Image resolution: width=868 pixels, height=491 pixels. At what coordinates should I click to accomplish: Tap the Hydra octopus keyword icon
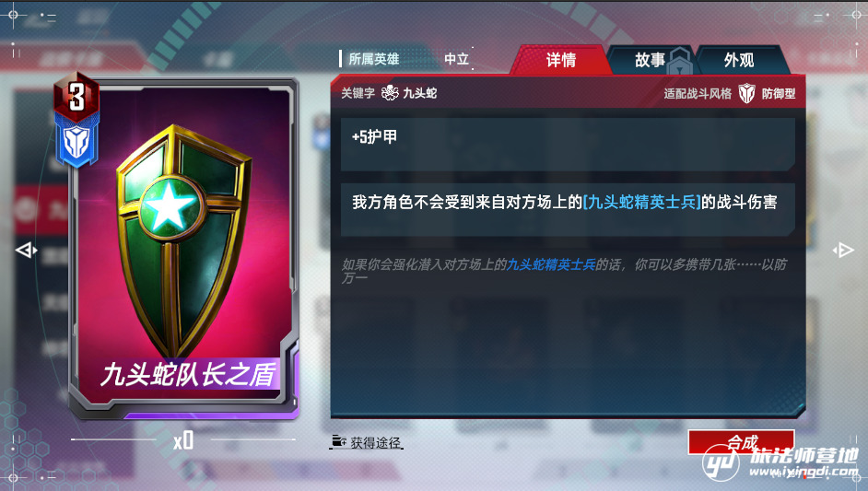click(391, 93)
